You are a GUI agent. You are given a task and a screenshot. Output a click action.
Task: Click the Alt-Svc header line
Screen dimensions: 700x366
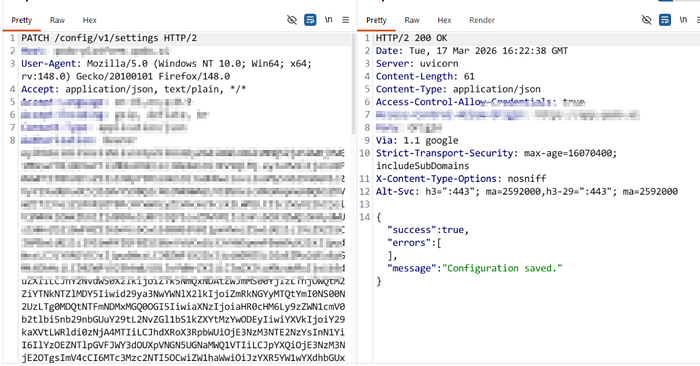pos(527,191)
